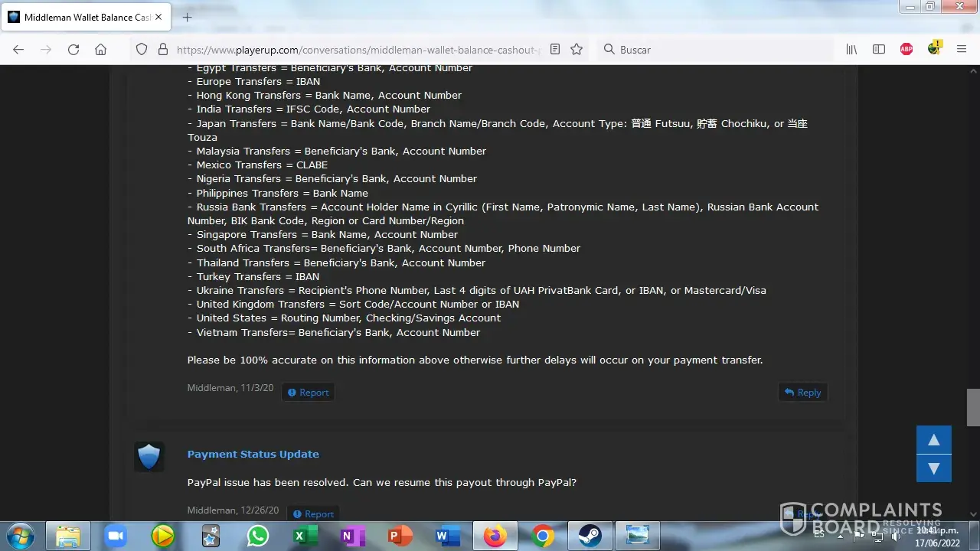
Task: Toggle reader view in the address bar
Action: (555, 49)
